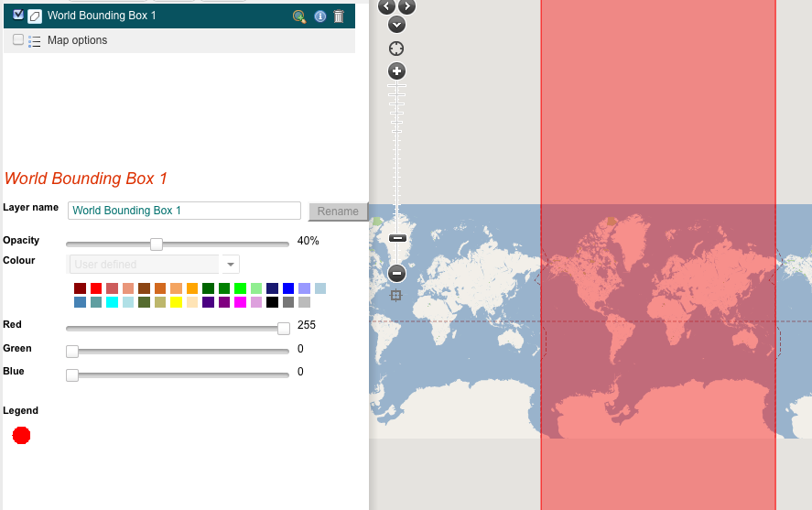Click the Opacity slider handle

pos(157,244)
